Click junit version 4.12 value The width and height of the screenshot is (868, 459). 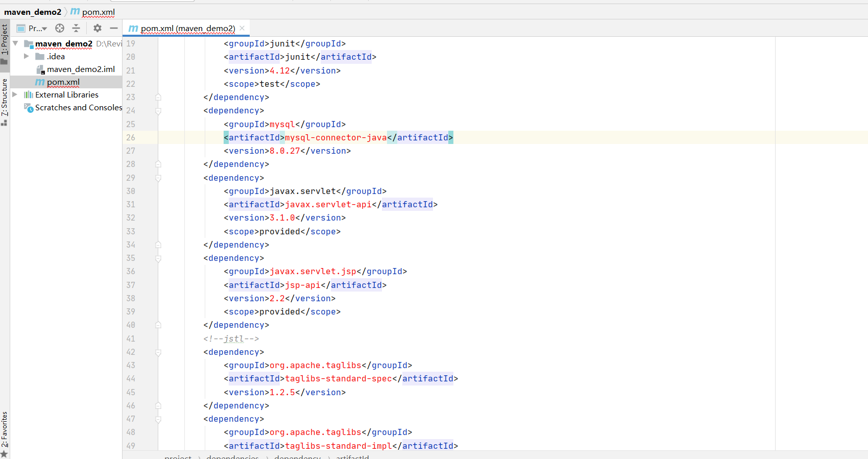[x=280, y=70]
